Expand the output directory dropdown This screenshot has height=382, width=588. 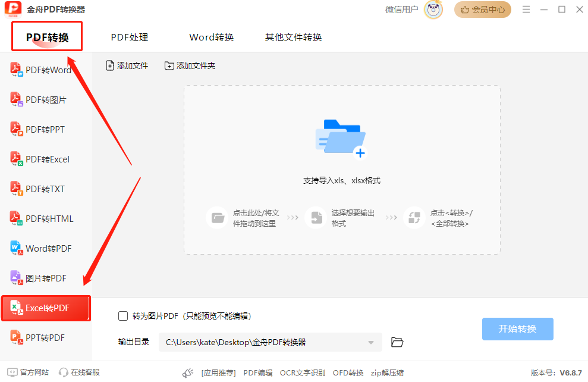click(371, 342)
